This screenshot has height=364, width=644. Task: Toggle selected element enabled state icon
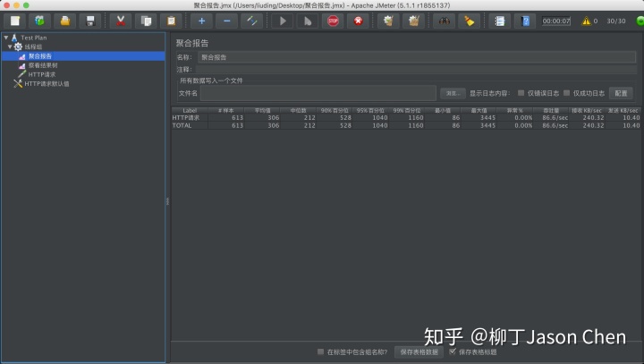[251, 21]
